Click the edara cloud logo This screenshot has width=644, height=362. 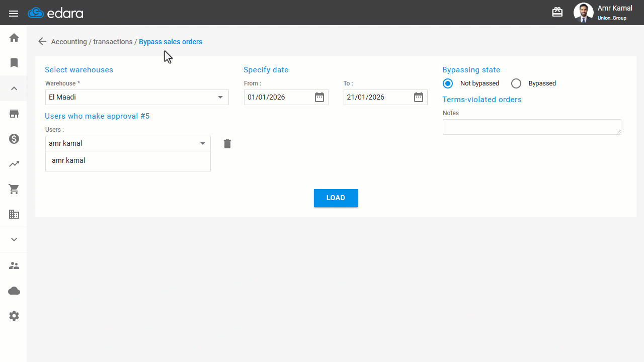coord(55,13)
